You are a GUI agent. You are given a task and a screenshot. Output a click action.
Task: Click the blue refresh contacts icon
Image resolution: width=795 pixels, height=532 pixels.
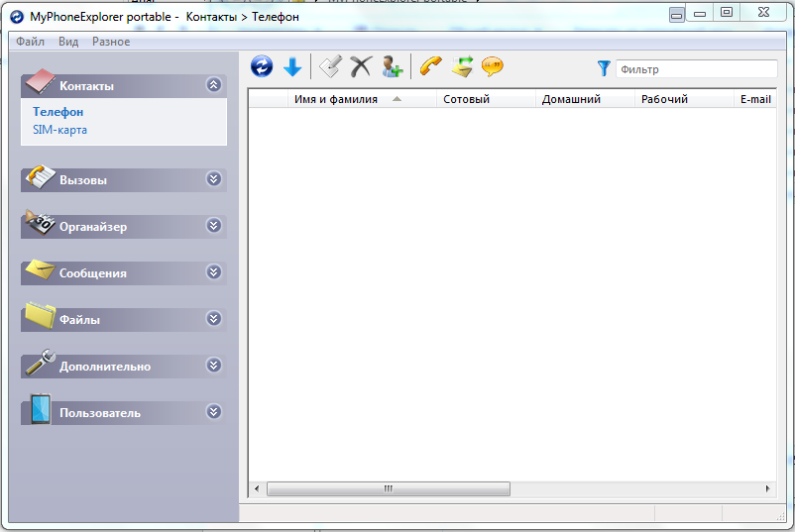[263, 66]
